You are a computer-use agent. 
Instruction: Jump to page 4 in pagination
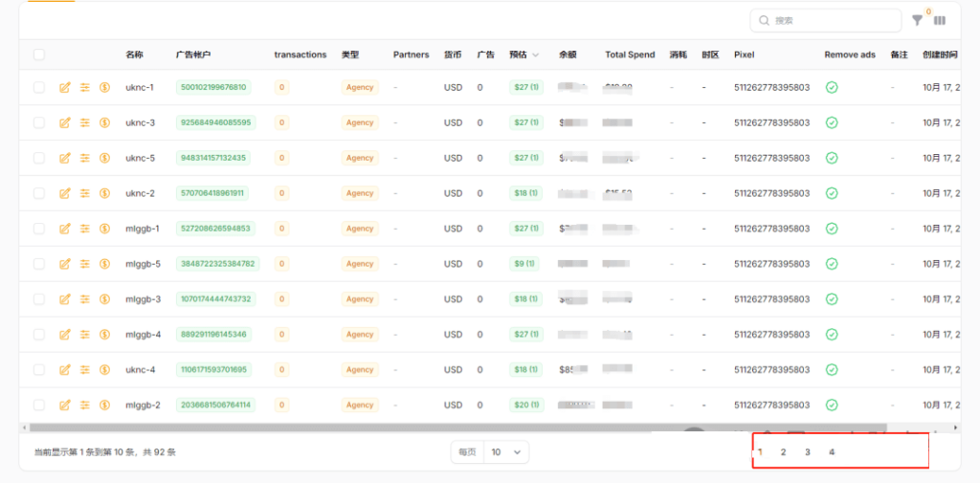pos(832,452)
